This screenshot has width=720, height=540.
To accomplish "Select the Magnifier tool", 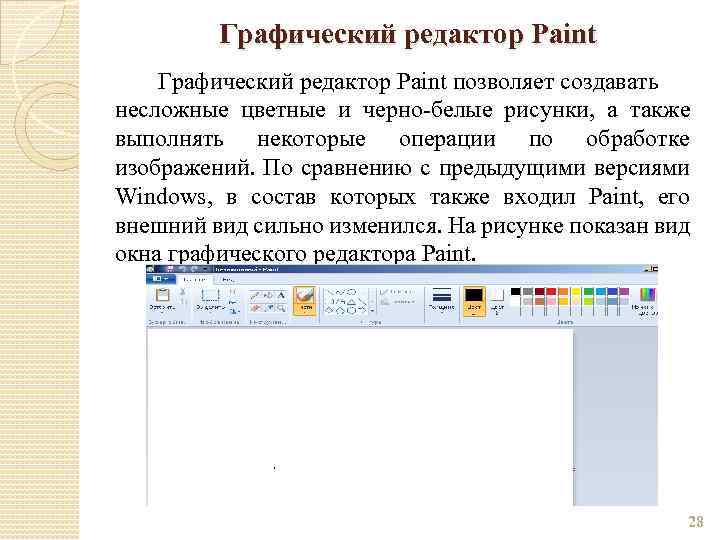I will [x=281, y=308].
